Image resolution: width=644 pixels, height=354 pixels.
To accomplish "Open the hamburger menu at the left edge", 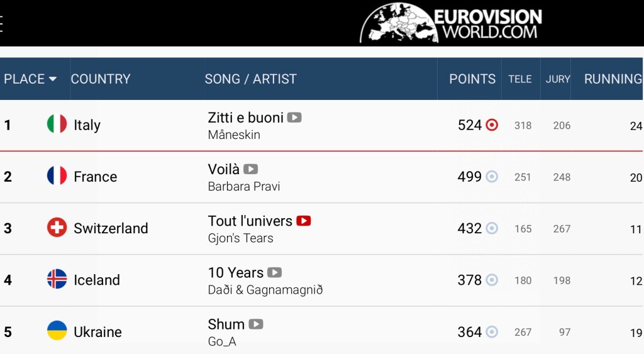I will click(x=2, y=23).
